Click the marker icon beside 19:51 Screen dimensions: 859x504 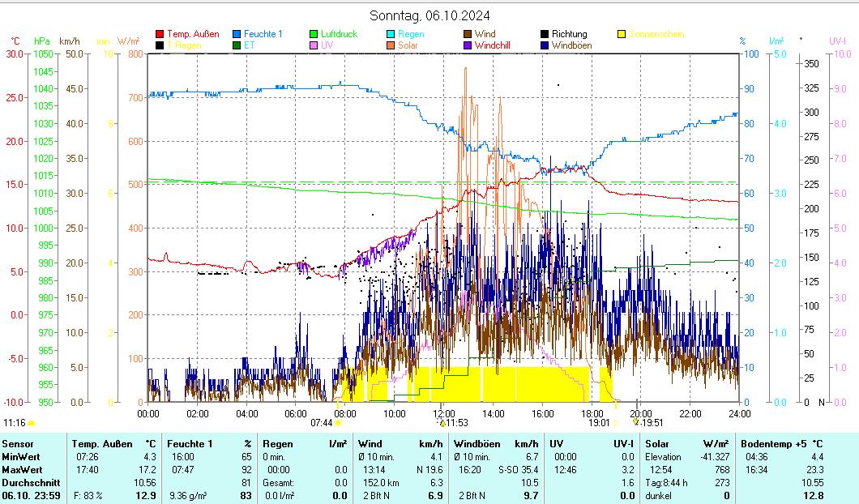point(637,423)
